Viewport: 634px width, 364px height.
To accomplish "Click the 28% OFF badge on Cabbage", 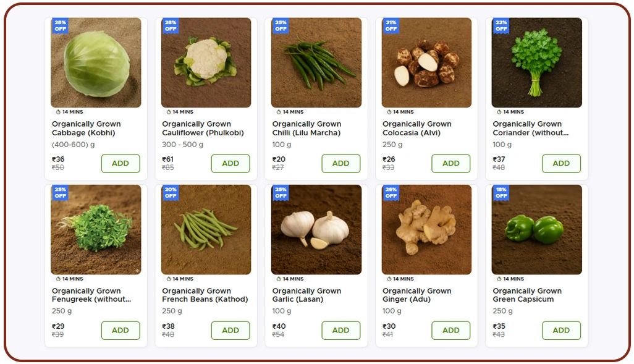I will click(60, 26).
